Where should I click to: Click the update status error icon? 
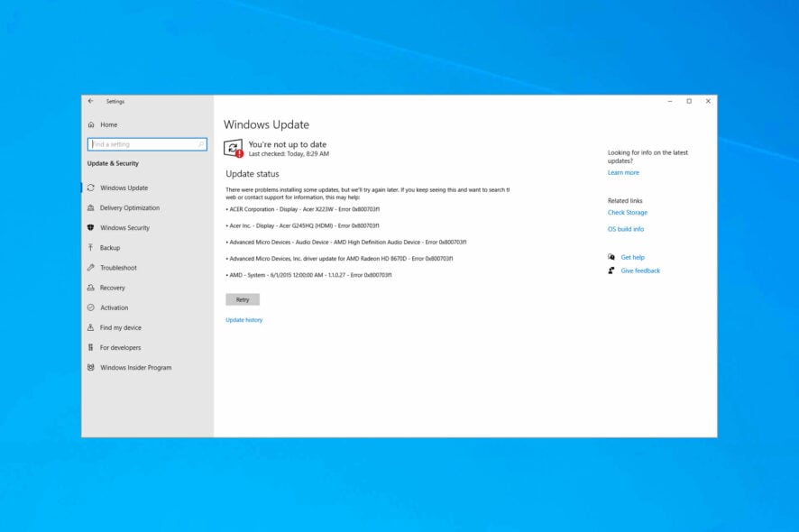(234, 148)
